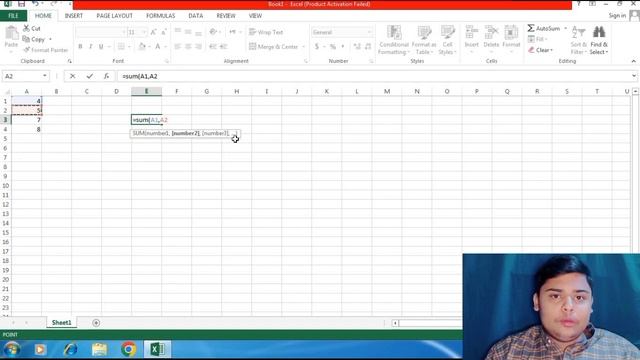Click the Excel taskbar icon

click(157, 350)
